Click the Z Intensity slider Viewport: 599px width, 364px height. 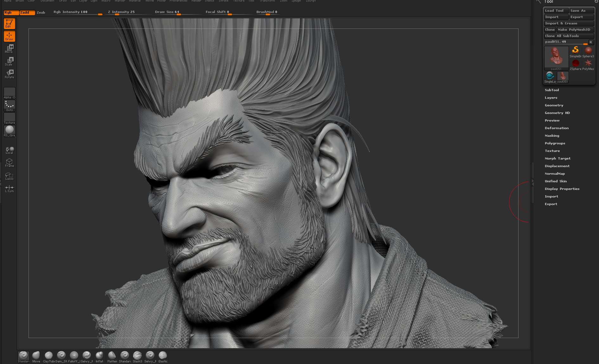pyautogui.click(x=128, y=12)
